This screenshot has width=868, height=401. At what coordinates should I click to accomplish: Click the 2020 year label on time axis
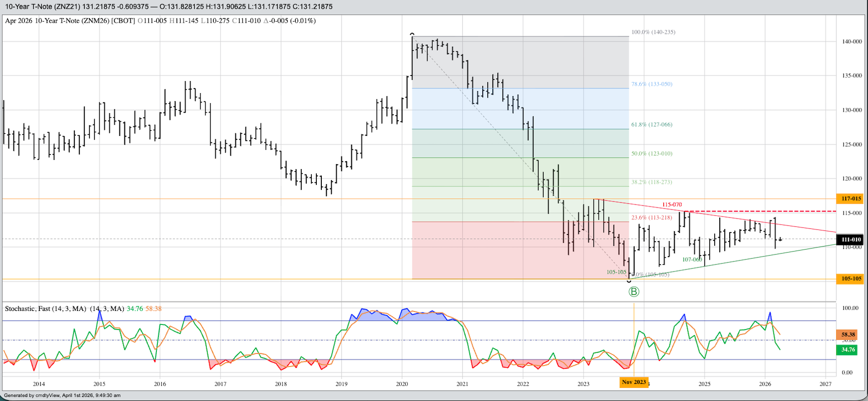402,384
